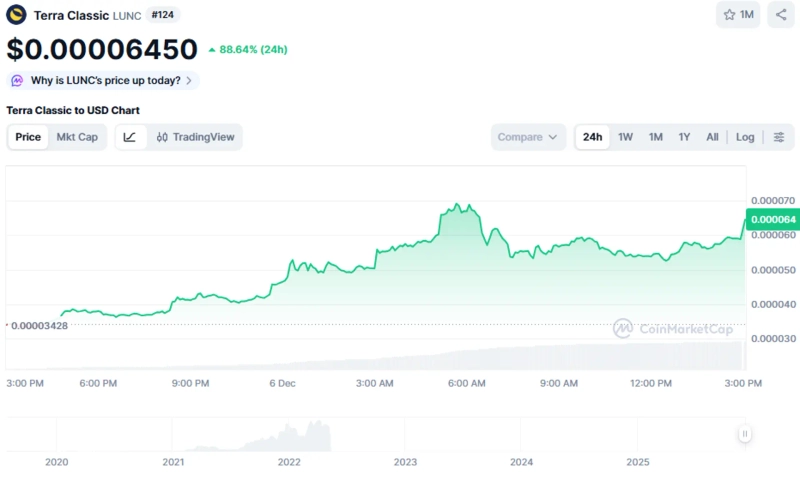Click the #124 rank badge
The image size is (800, 480).
[x=162, y=15]
